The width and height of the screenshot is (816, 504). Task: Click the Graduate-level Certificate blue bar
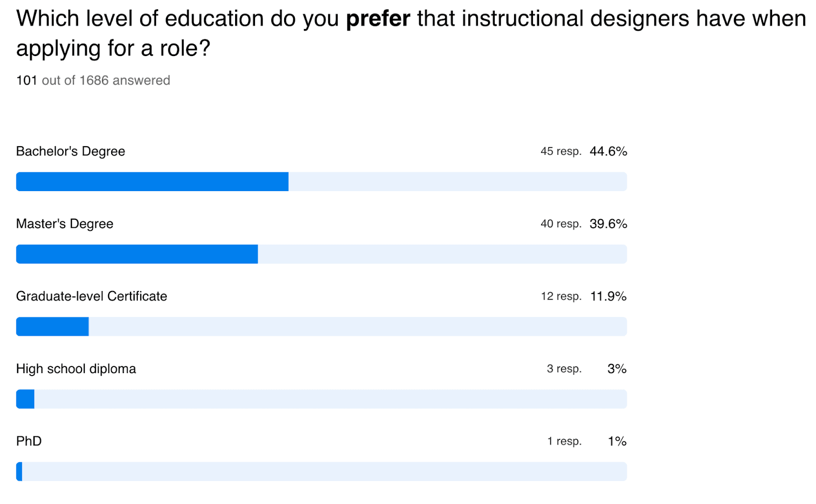(53, 327)
